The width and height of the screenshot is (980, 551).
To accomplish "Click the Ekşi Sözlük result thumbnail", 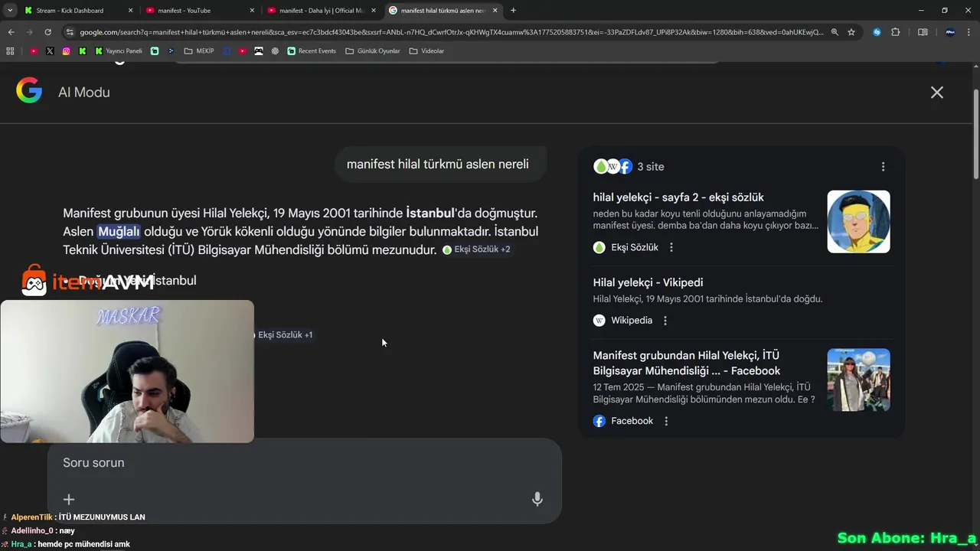I will (858, 222).
